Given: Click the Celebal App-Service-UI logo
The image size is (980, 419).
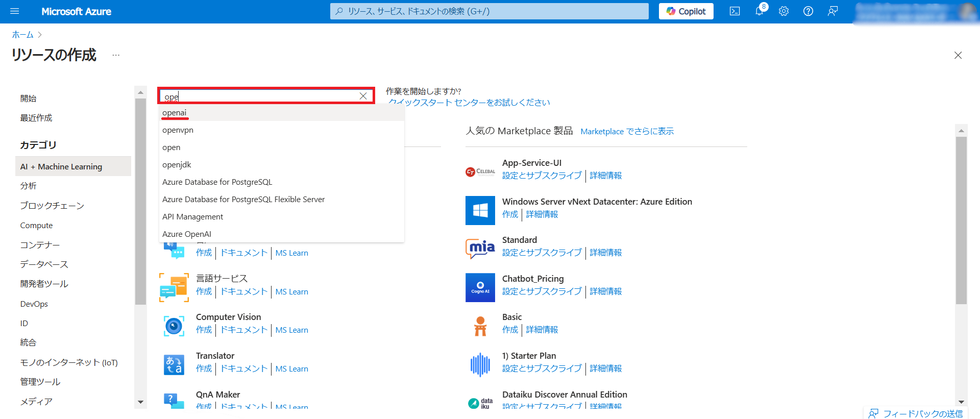Looking at the screenshot, I should [x=480, y=172].
